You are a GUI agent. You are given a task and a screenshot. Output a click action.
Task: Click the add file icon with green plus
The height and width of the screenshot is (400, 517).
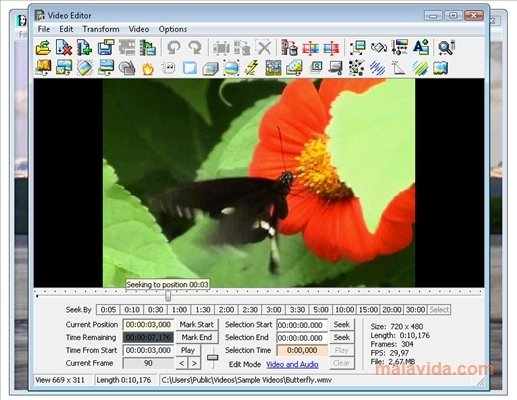coord(84,48)
